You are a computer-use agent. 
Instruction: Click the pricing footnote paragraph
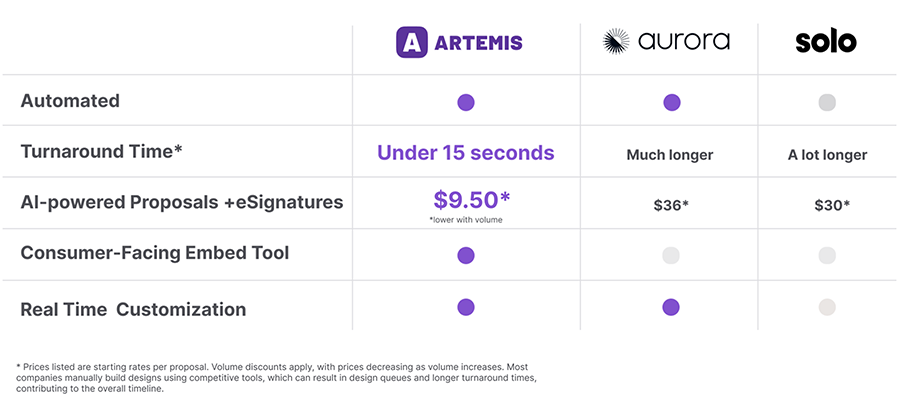[278, 378]
